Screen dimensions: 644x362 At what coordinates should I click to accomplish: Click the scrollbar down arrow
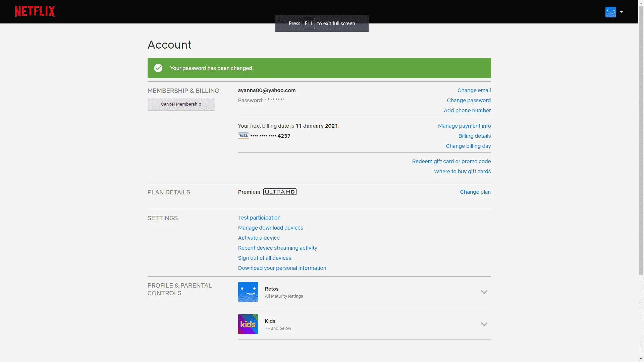tap(641, 359)
